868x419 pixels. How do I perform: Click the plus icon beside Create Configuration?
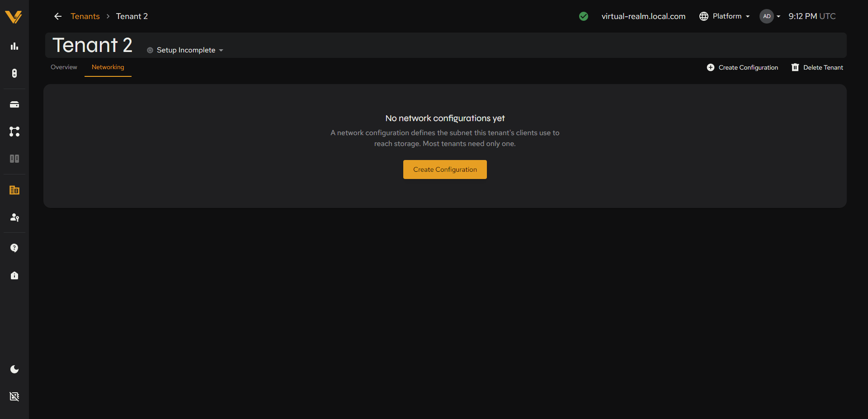711,67
